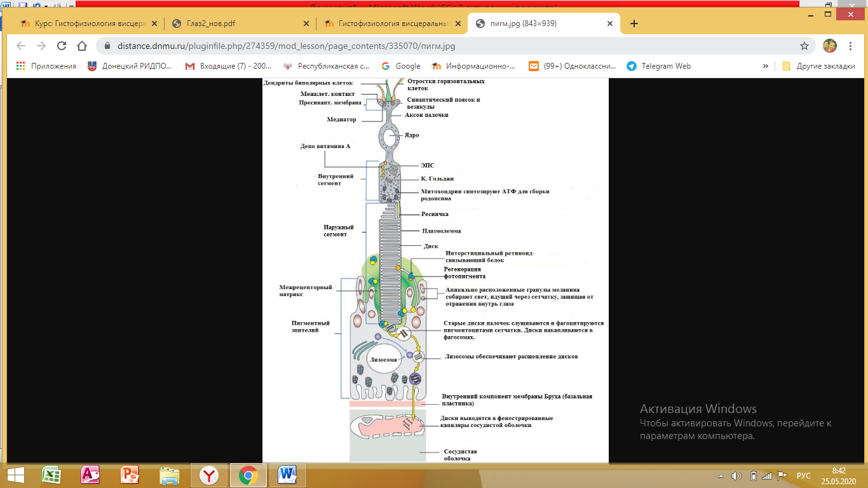The height and width of the screenshot is (488, 868).
Task: Click the Home icon in Chrome's toolbar
Action: (82, 46)
